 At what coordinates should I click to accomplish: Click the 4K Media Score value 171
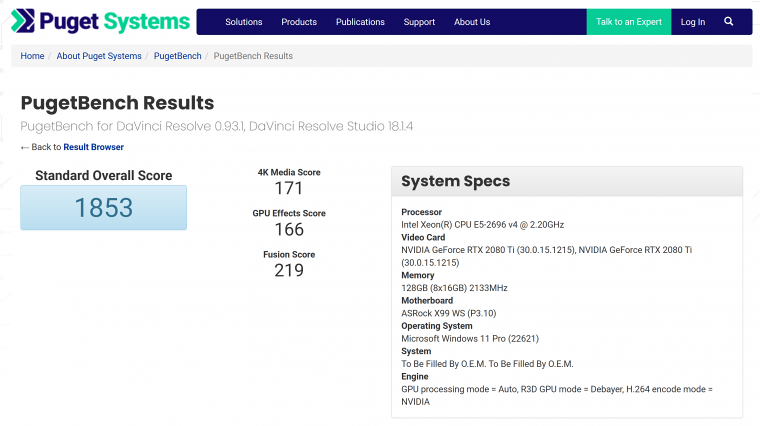pos(289,188)
